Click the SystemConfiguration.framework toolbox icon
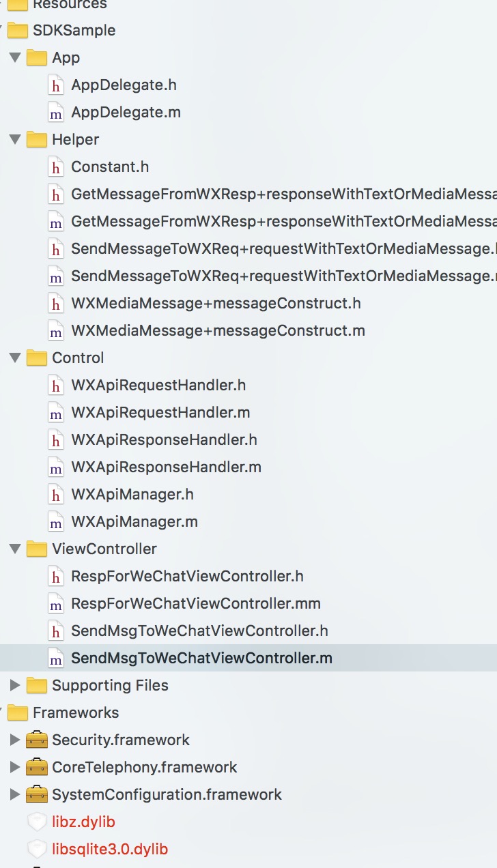This screenshot has height=868, width=497. [x=36, y=794]
